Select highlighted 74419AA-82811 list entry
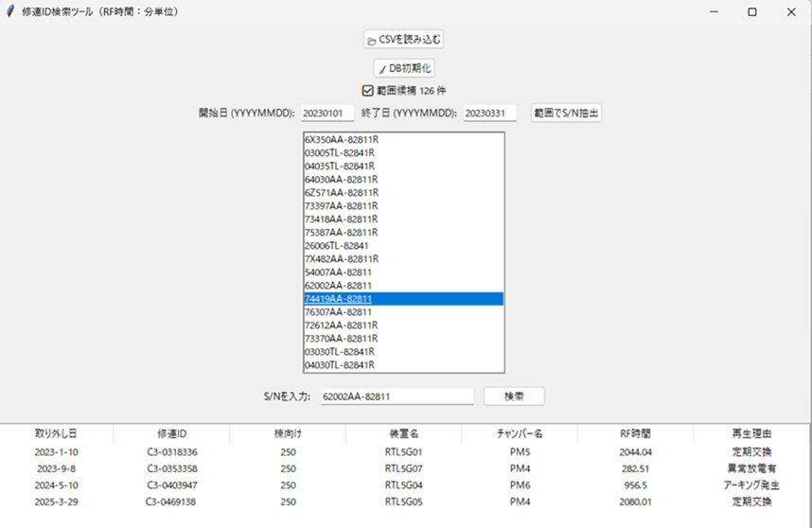Viewport: 812px width, 528px height. (338, 298)
